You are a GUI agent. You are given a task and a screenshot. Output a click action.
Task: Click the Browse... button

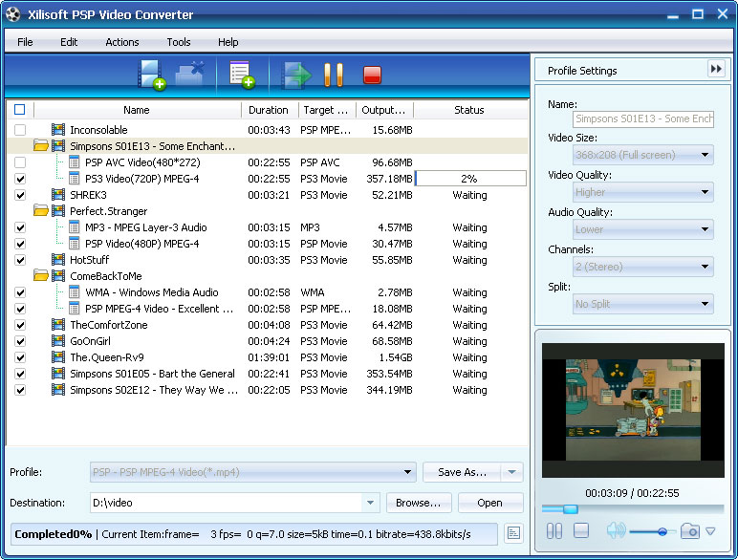click(x=419, y=503)
